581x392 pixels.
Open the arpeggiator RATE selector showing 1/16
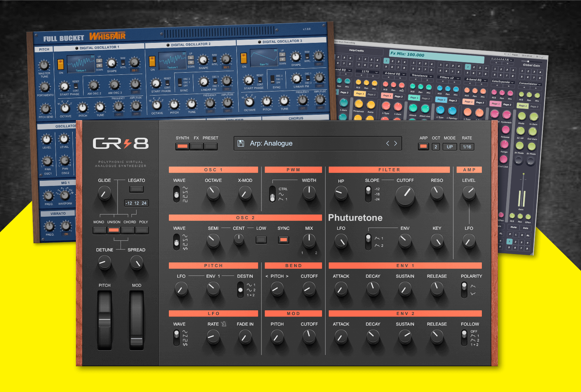click(467, 147)
